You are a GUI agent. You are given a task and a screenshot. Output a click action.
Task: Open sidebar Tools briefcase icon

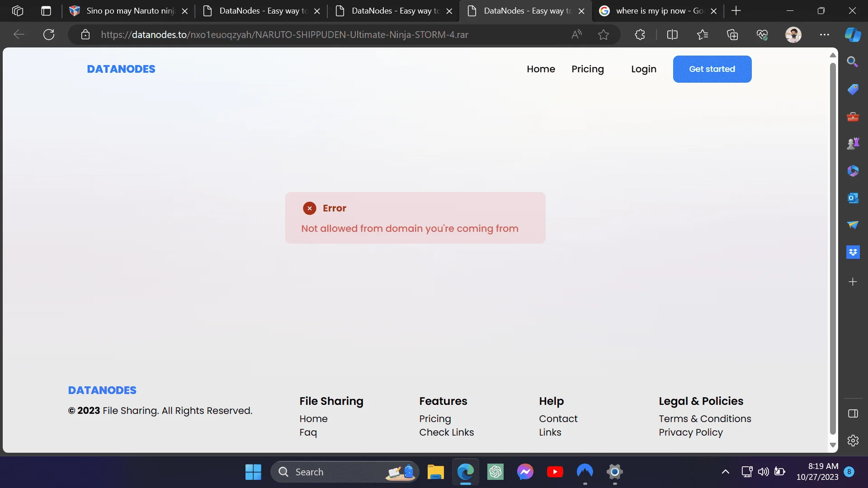point(853,117)
